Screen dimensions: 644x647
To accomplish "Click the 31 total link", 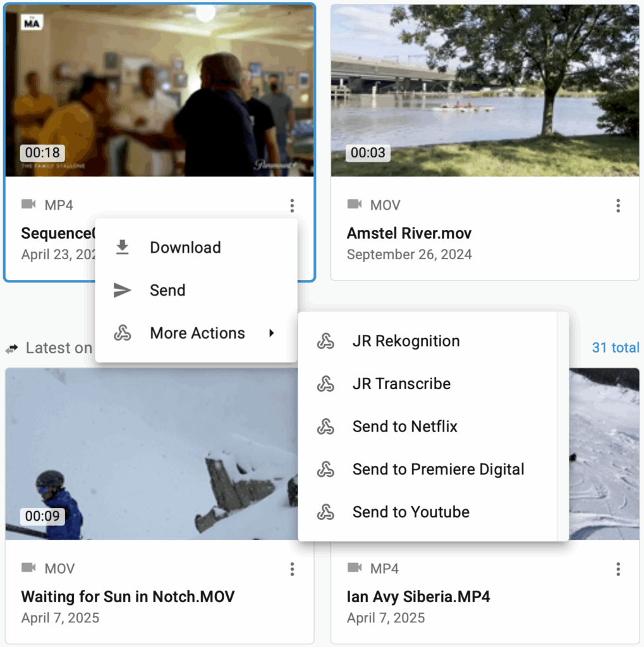I will [x=615, y=348].
